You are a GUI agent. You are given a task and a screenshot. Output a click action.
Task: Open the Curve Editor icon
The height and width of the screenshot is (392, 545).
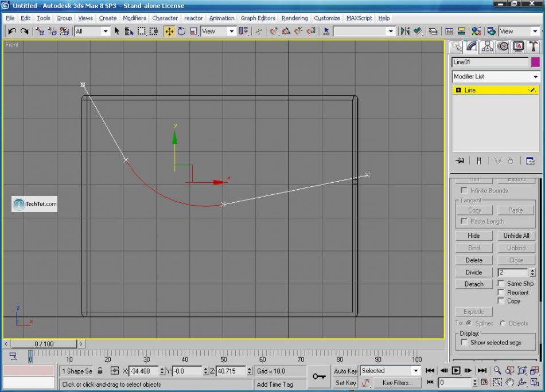pos(449,32)
